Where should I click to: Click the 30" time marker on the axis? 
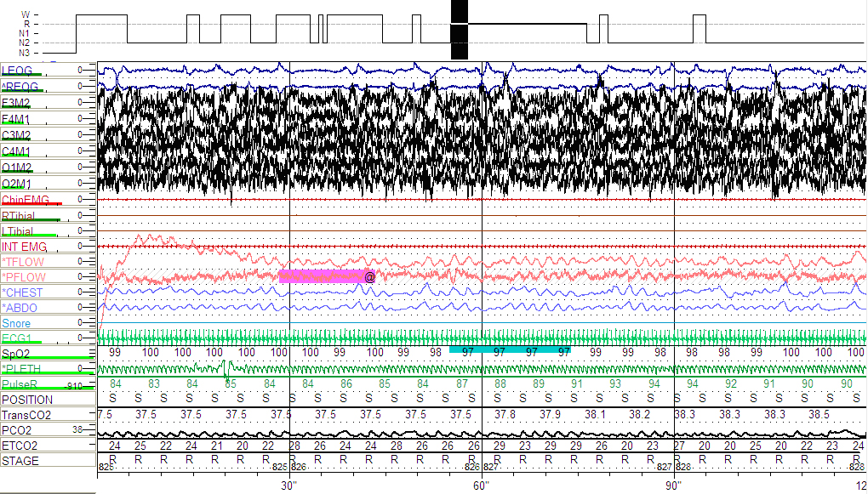[x=289, y=485]
